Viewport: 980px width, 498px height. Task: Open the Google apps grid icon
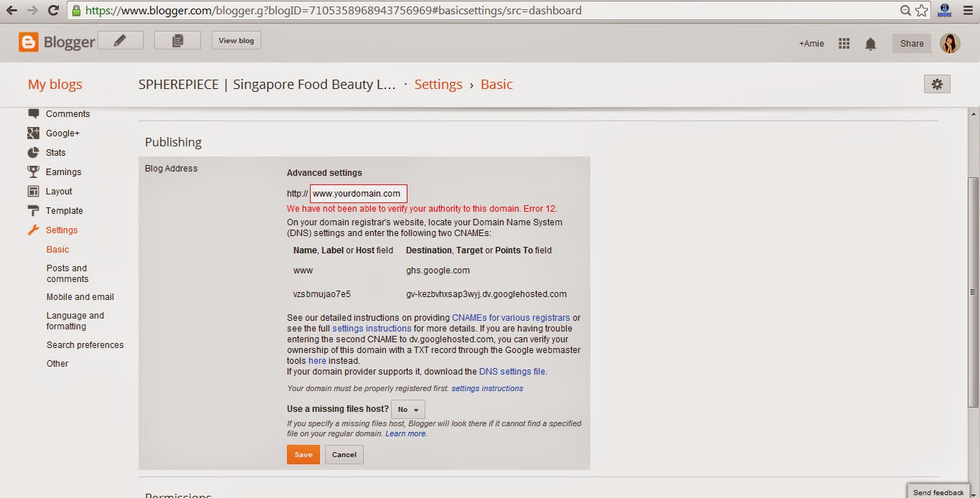point(844,44)
